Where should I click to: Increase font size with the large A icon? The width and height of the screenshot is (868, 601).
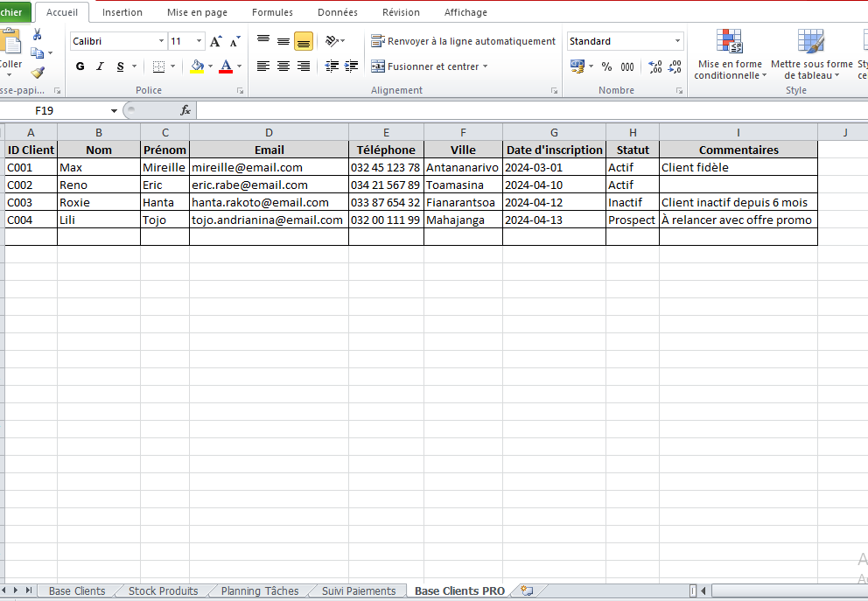215,41
